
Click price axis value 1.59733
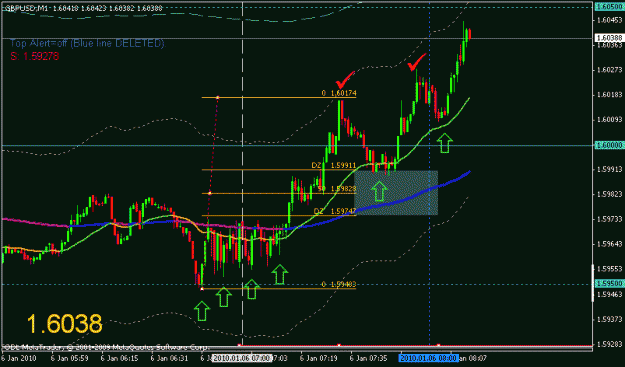(610, 219)
